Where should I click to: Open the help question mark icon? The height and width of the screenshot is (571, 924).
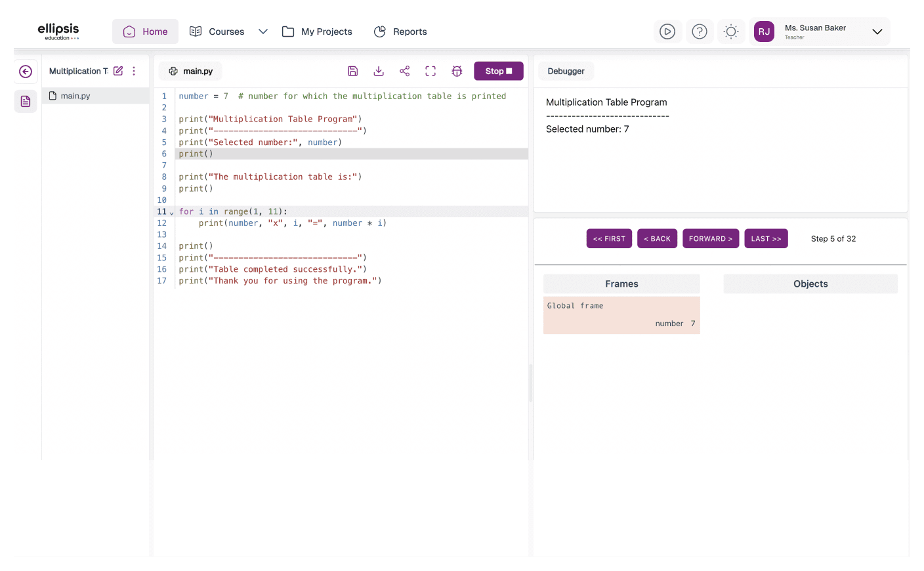pos(700,32)
